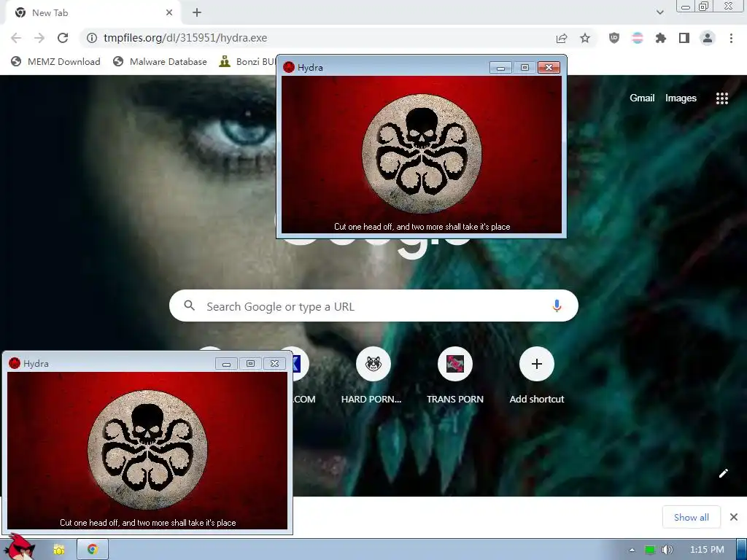Close the New Tab tab

[x=169, y=13]
